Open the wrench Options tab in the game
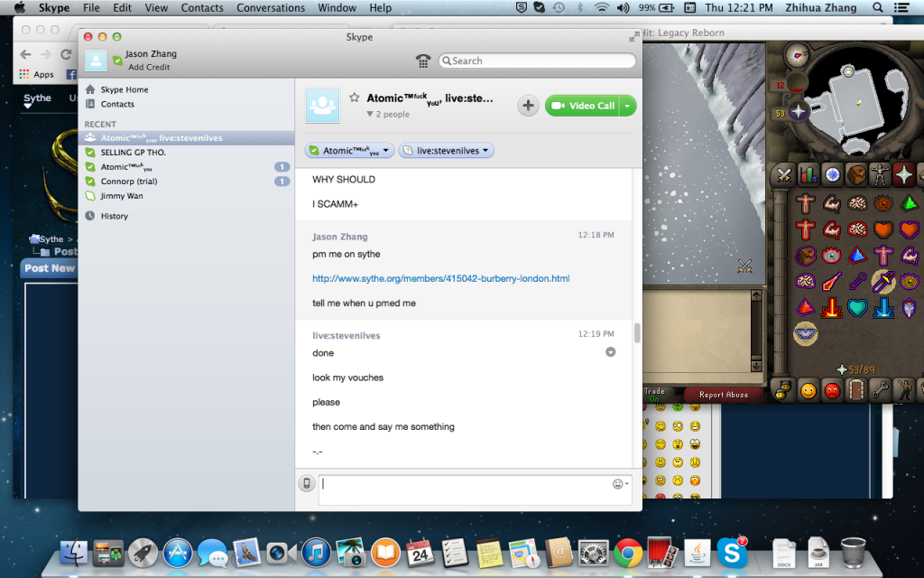The width and height of the screenshot is (924, 578). click(881, 391)
